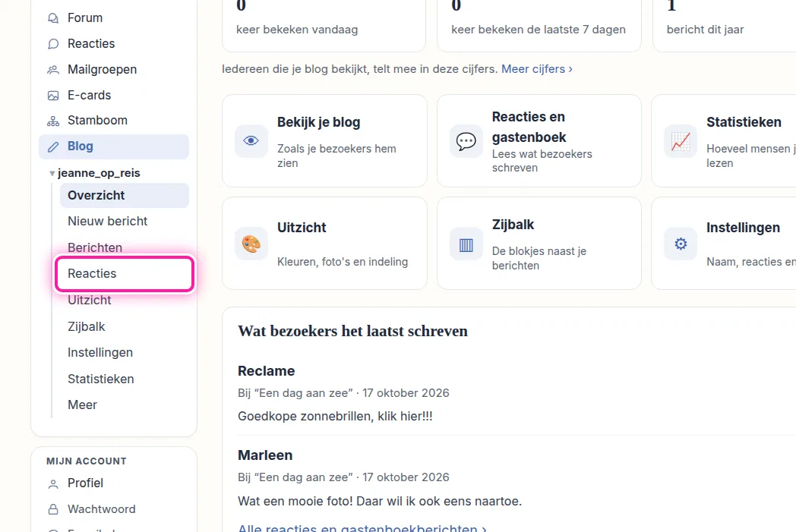Click the commenter name Reclame
This screenshot has height=532, width=796.
(x=267, y=371)
